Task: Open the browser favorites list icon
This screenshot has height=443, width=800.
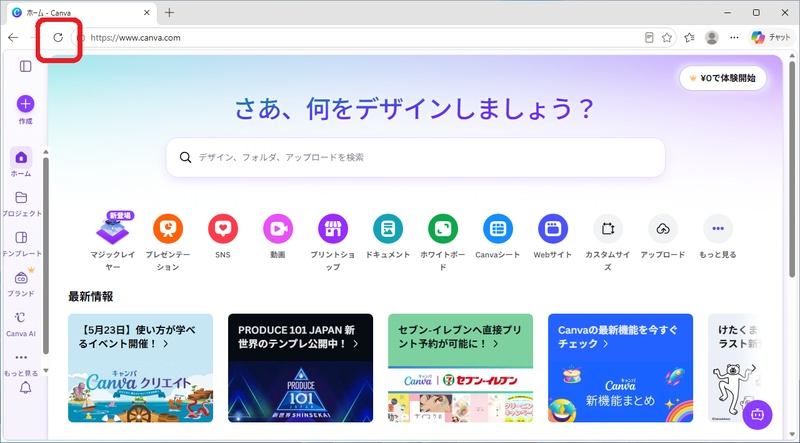Action: pyautogui.click(x=689, y=37)
